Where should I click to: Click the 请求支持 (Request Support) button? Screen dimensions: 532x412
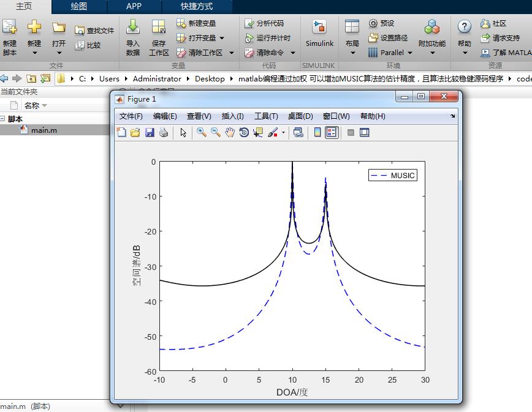coord(500,37)
